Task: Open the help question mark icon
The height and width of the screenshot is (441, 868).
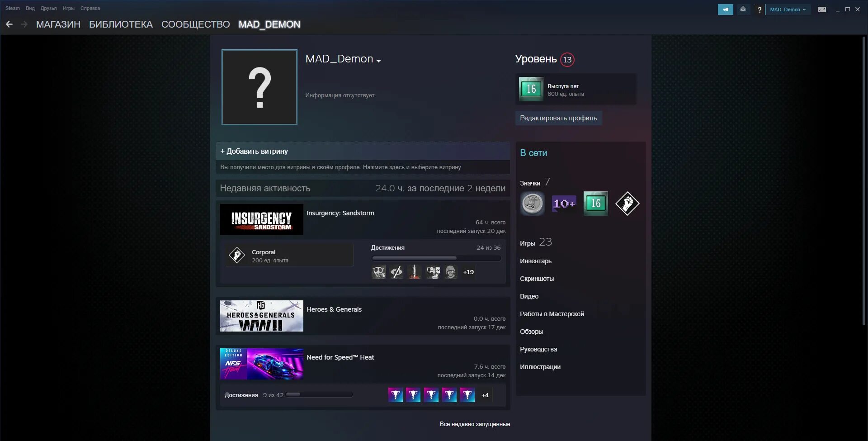Action: tap(759, 9)
